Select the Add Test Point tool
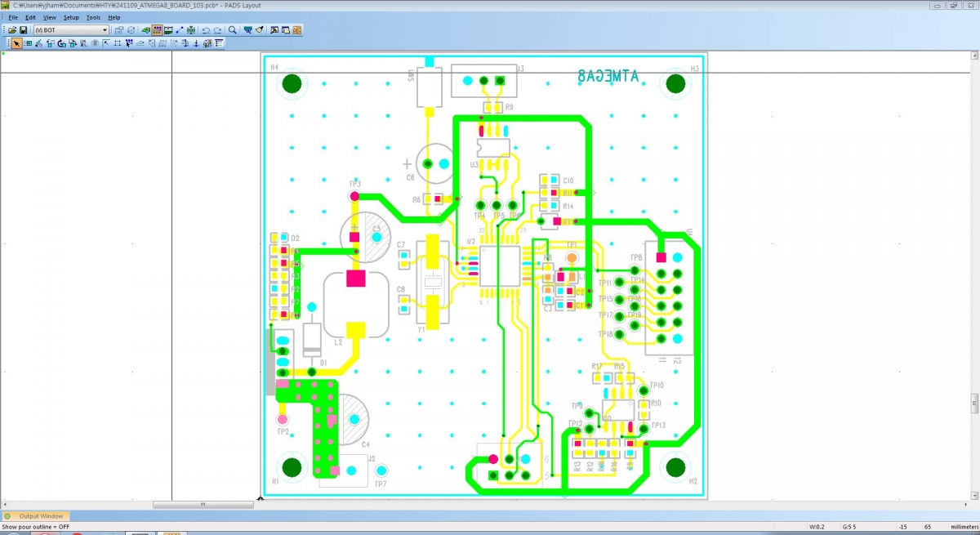The width and height of the screenshot is (980, 535). pos(197,43)
